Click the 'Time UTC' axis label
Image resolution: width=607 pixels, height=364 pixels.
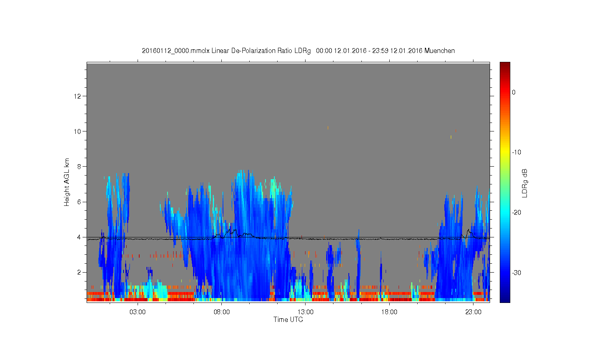pos(288,320)
